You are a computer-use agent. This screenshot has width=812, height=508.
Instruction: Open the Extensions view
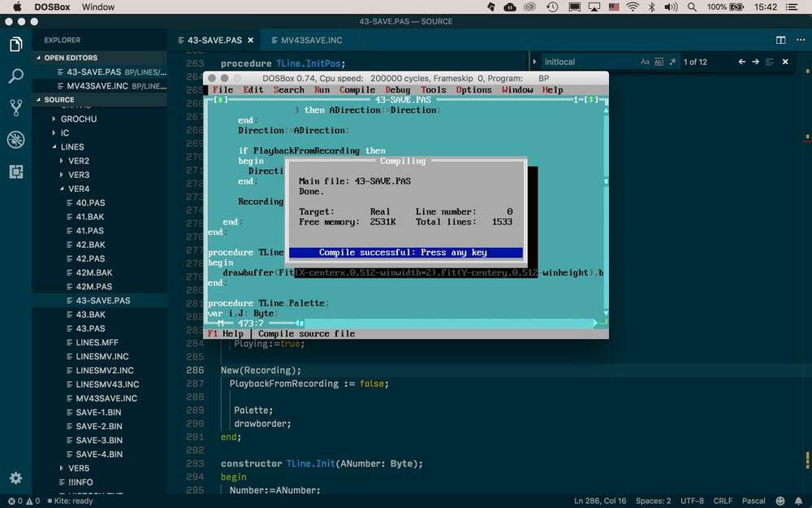tap(15, 172)
